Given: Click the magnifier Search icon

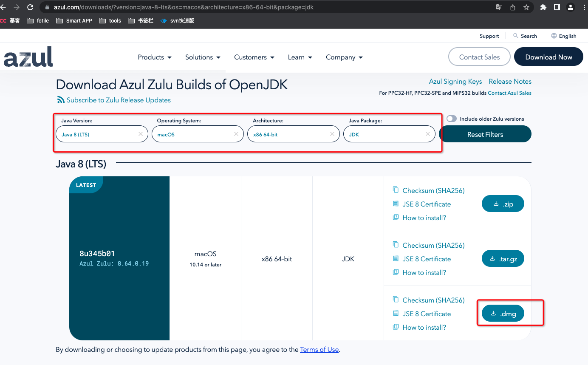Looking at the screenshot, I should pos(516,36).
